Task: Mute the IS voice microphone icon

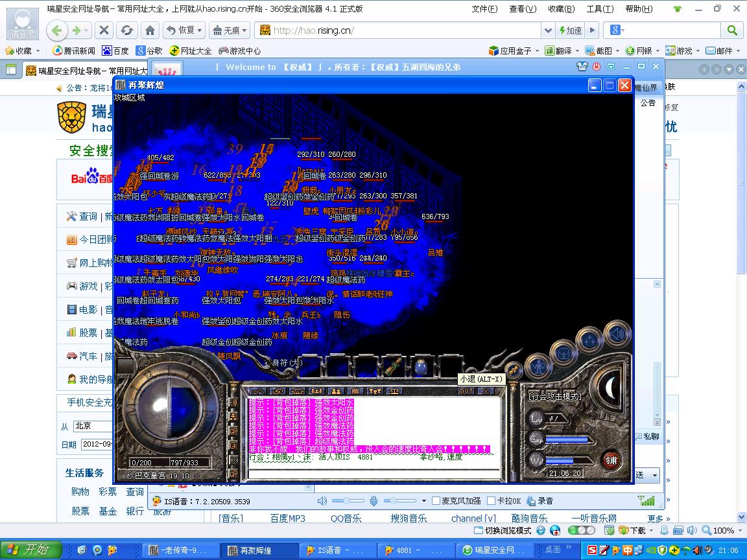Action: coord(374,501)
